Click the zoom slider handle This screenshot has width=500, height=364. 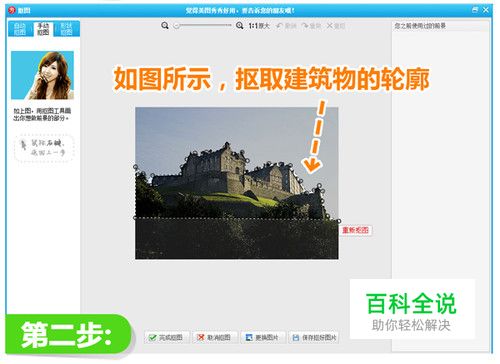(177, 25)
